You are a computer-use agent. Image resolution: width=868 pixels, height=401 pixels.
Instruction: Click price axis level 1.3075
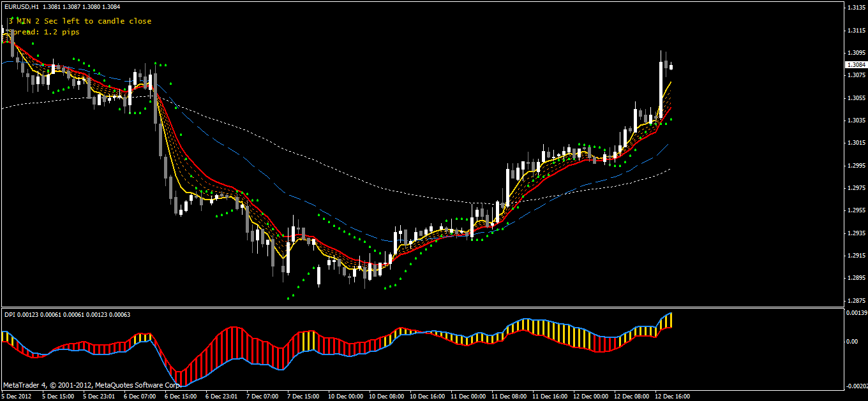pyautogui.click(x=856, y=75)
